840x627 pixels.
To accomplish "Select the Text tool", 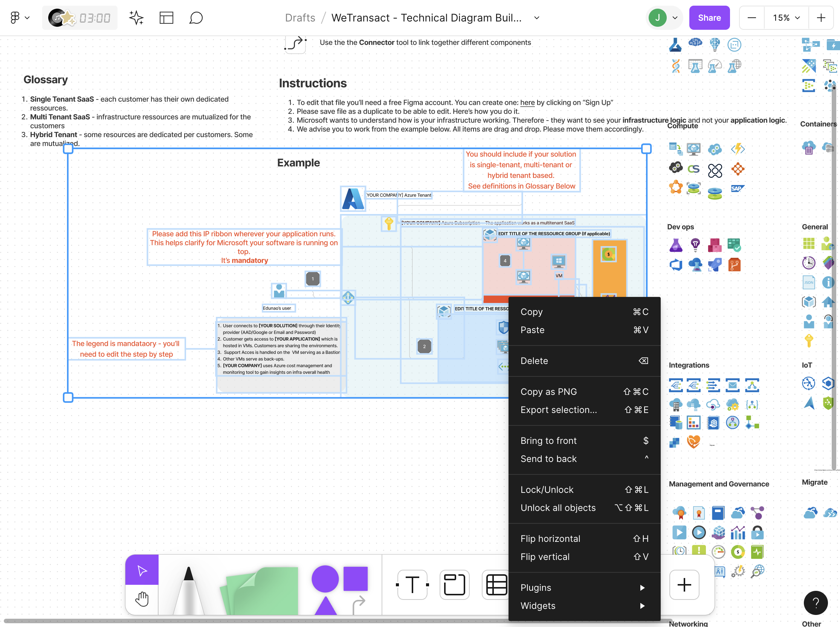I will pos(412,584).
